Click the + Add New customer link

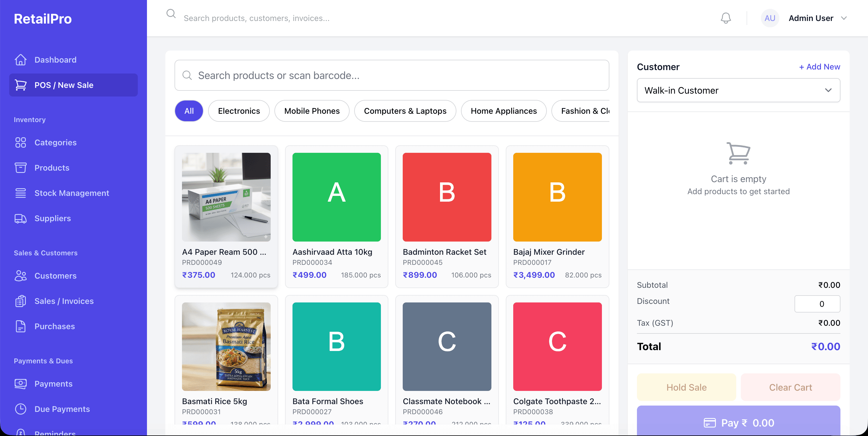pyautogui.click(x=819, y=67)
